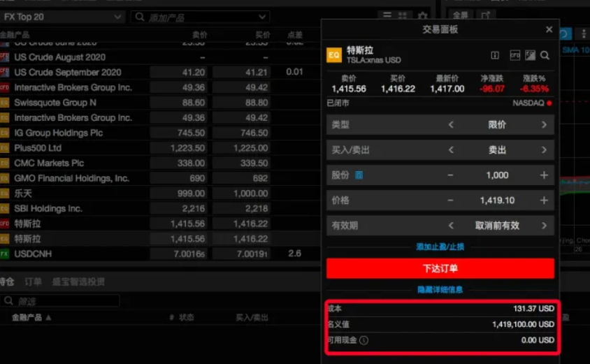Change buy/sell to next option
The height and width of the screenshot is (364, 590).
pos(544,150)
